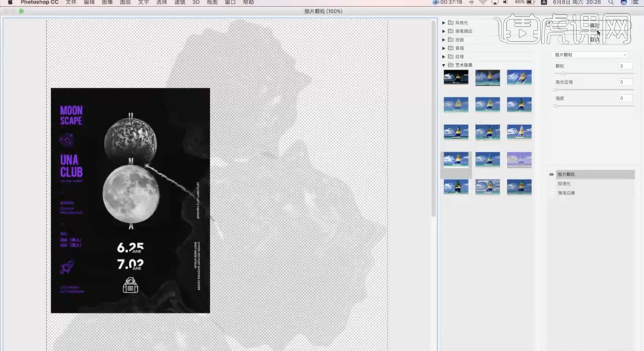Toggle visibility of the 海报边缘 effect layer
This screenshot has height=351, width=644.
552,193
